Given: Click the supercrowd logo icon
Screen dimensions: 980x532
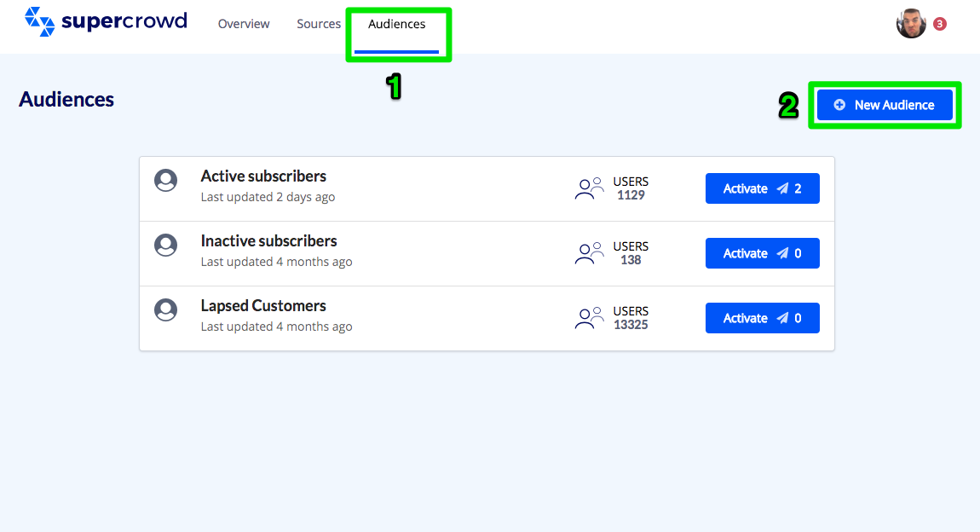Looking at the screenshot, I should (x=39, y=22).
